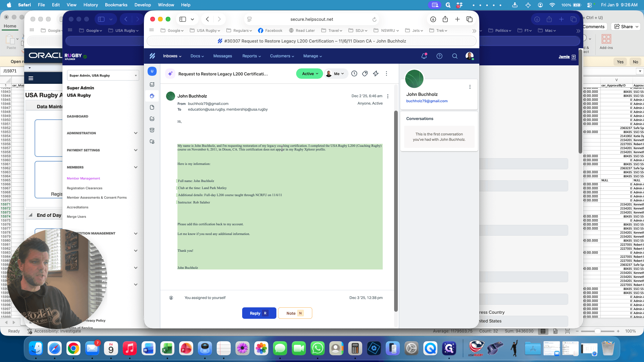Open the Docs menu in Help Scout
Screen dimensions: 644x362
pos(197,56)
